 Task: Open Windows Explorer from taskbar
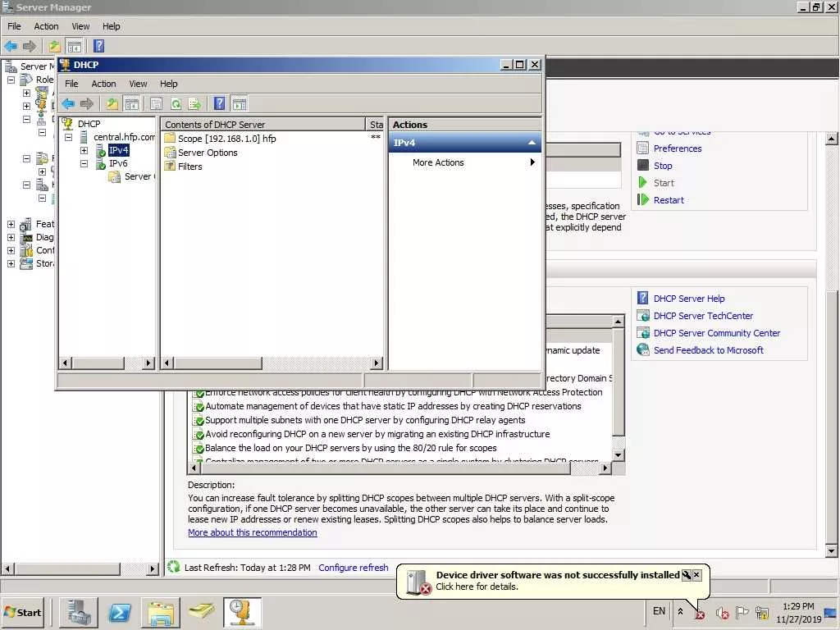click(x=160, y=612)
